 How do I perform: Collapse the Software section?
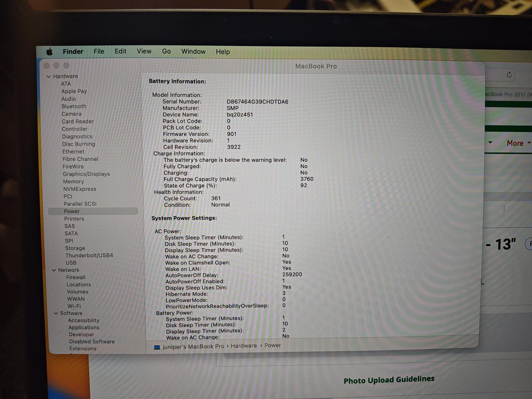point(56,313)
